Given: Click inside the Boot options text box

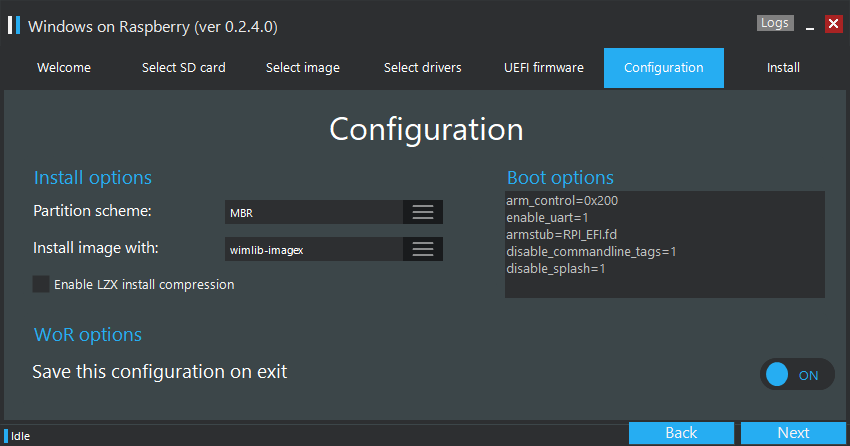Looking at the screenshot, I should coord(665,244).
